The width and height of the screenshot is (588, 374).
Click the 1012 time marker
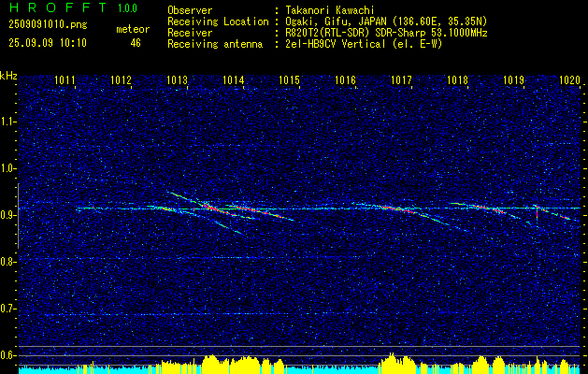coord(121,79)
